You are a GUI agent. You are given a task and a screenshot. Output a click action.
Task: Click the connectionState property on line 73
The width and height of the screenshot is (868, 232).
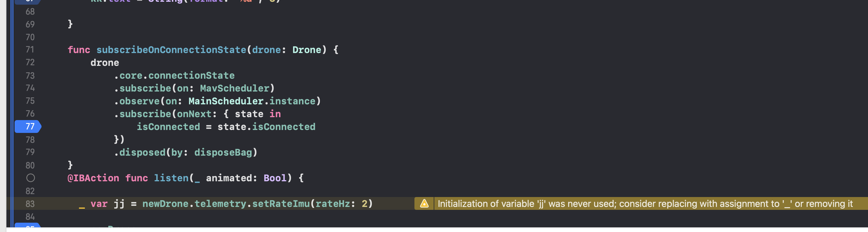(191, 75)
